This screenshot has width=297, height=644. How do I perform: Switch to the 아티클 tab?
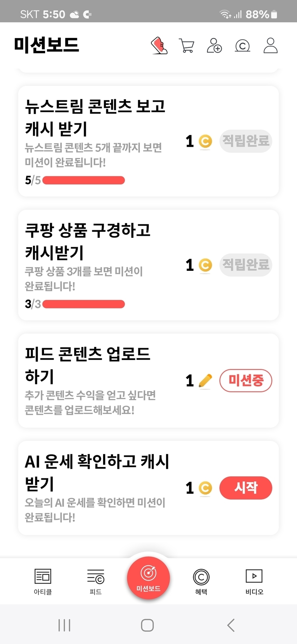(x=43, y=581)
